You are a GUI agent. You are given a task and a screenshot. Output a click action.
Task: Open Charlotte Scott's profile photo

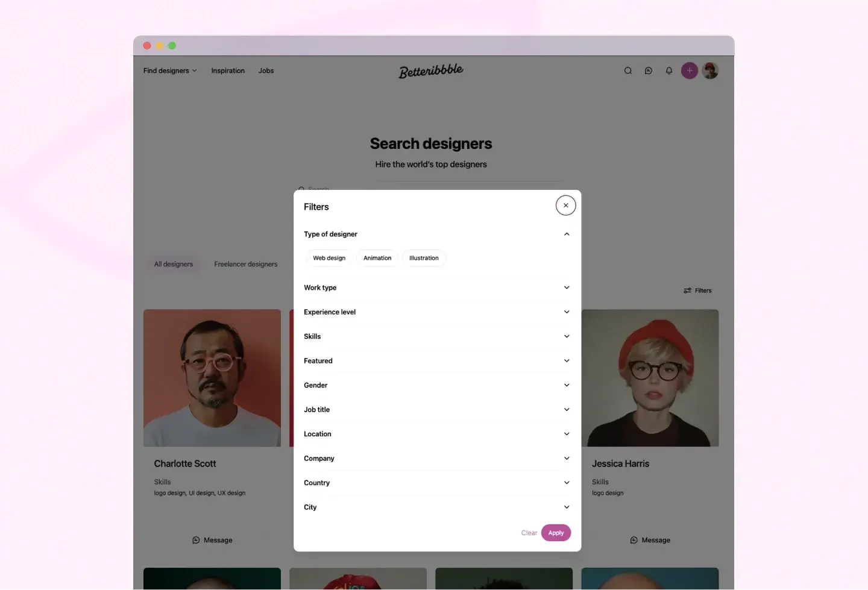212,378
